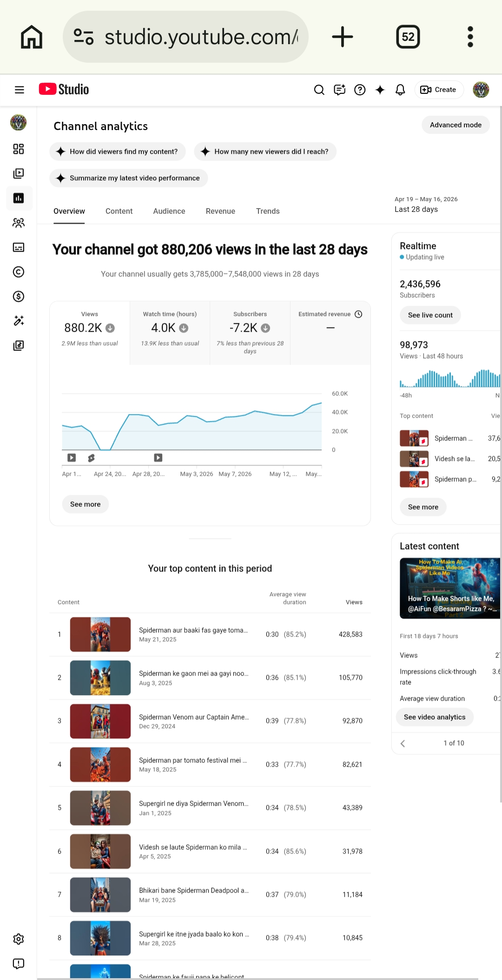Screen dimensions: 502x980
Task: Open the Studio hamburger menu
Action: coord(20,90)
